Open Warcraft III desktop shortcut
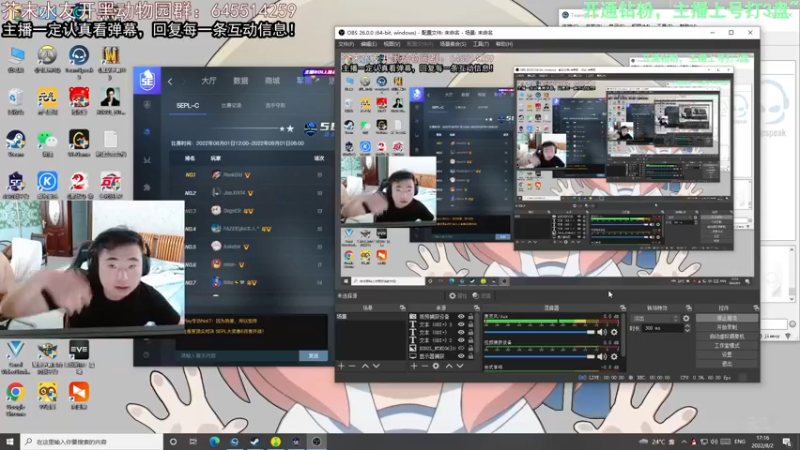 click(x=111, y=61)
